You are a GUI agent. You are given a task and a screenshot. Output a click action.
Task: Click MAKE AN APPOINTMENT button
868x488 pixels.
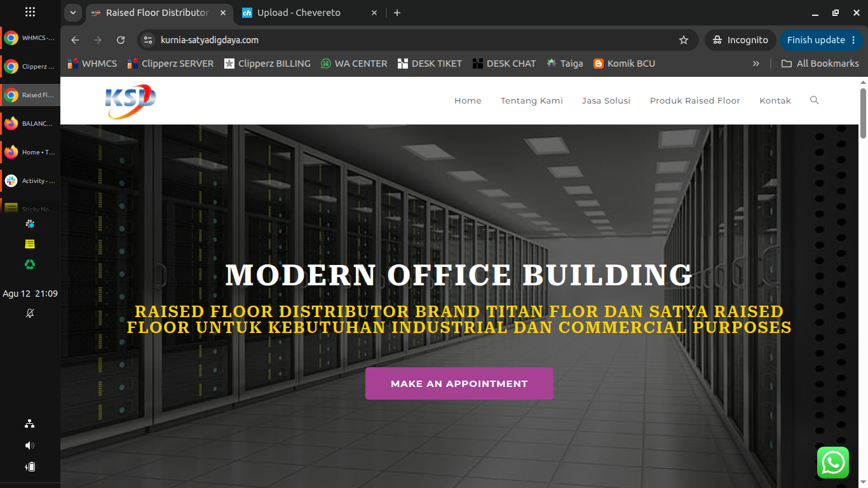(459, 383)
